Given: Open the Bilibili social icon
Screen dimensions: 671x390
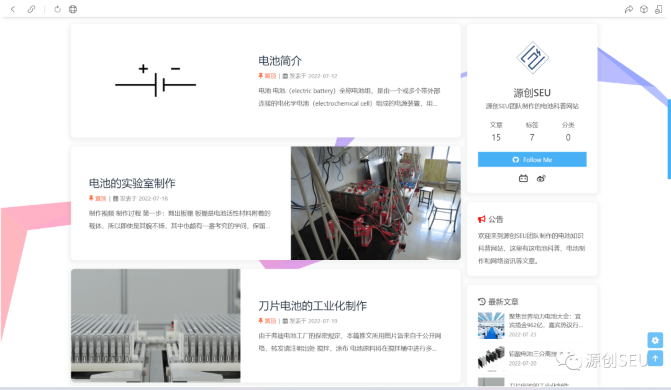Looking at the screenshot, I should coord(523,179).
